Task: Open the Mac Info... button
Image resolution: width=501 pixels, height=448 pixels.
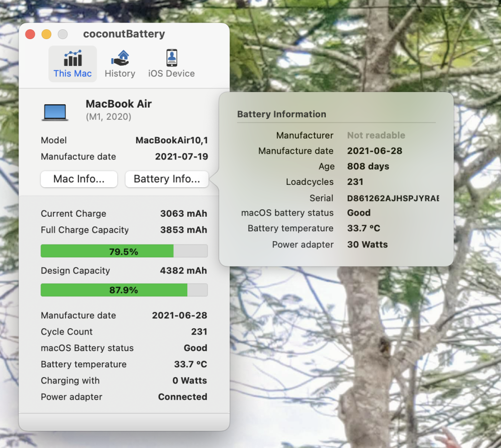Action: pos(79,179)
